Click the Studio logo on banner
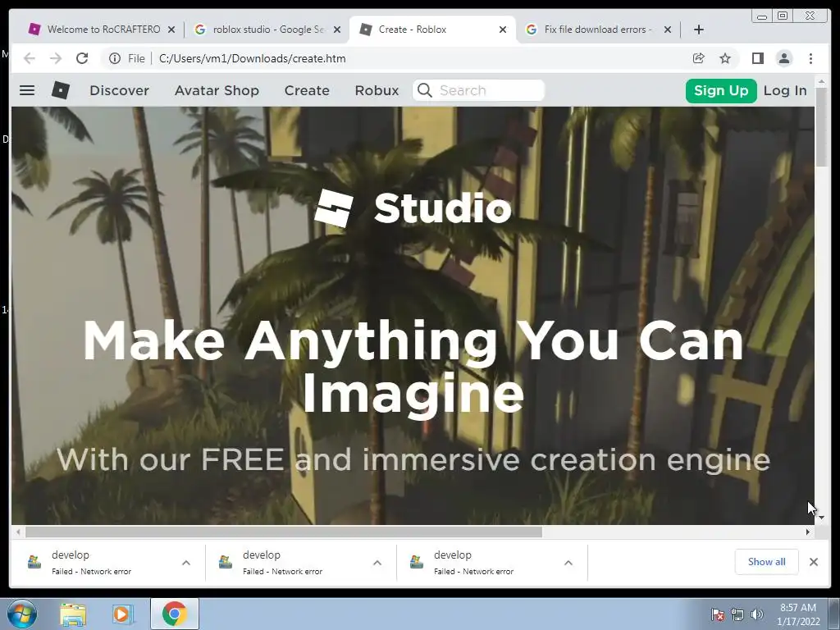Image resolution: width=840 pixels, height=630 pixels. 413,208
